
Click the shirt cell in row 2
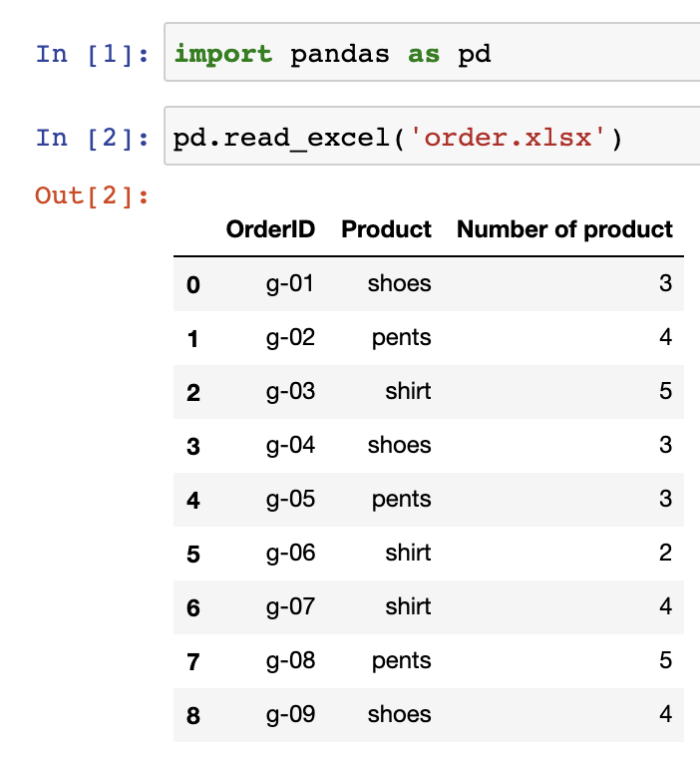pyautogui.click(x=408, y=391)
